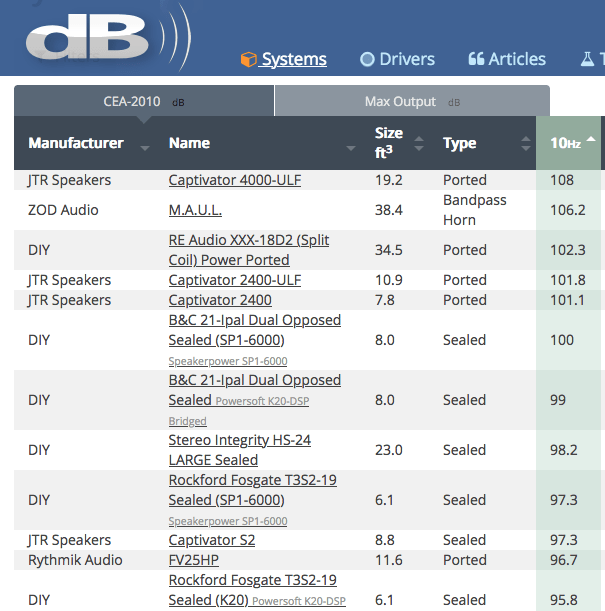The height and width of the screenshot is (611, 605).
Task: Click the 10.9 size cell
Action: click(388, 280)
